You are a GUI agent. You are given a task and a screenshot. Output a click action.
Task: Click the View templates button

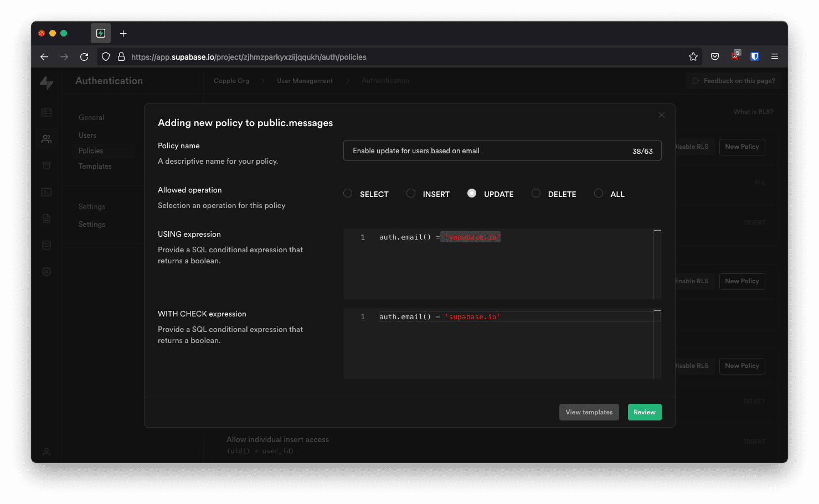[x=589, y=412]
